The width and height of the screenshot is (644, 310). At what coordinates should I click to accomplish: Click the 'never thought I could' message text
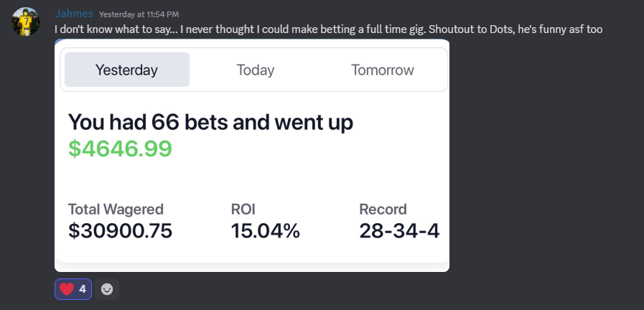tap(223, 29)
